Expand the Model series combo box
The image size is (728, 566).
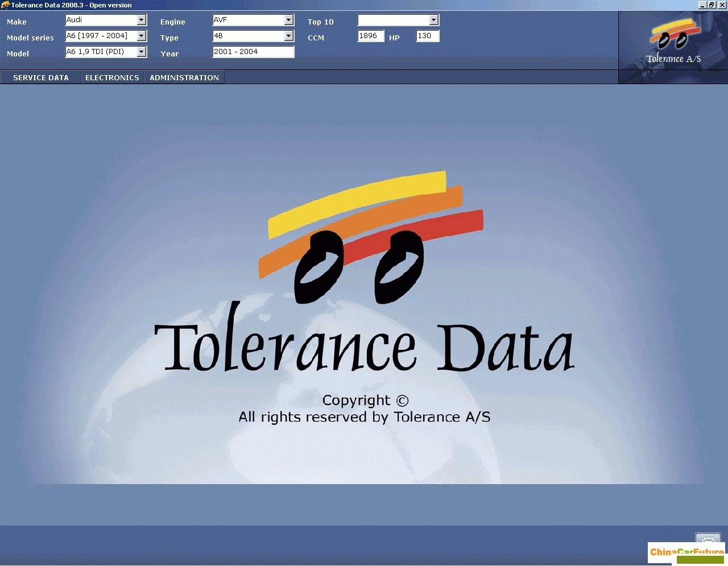(x=106, y=36)
